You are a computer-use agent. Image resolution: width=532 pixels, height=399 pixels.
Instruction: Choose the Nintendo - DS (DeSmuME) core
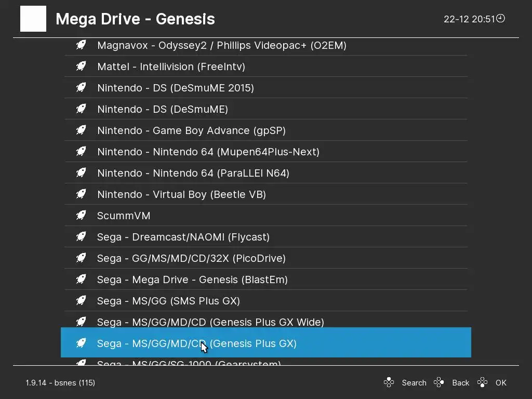coord(266,109)
